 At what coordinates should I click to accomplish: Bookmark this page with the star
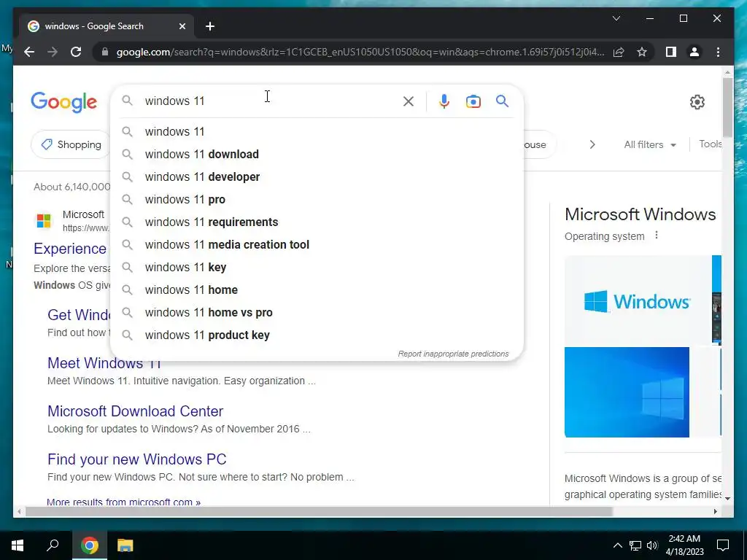642,52
